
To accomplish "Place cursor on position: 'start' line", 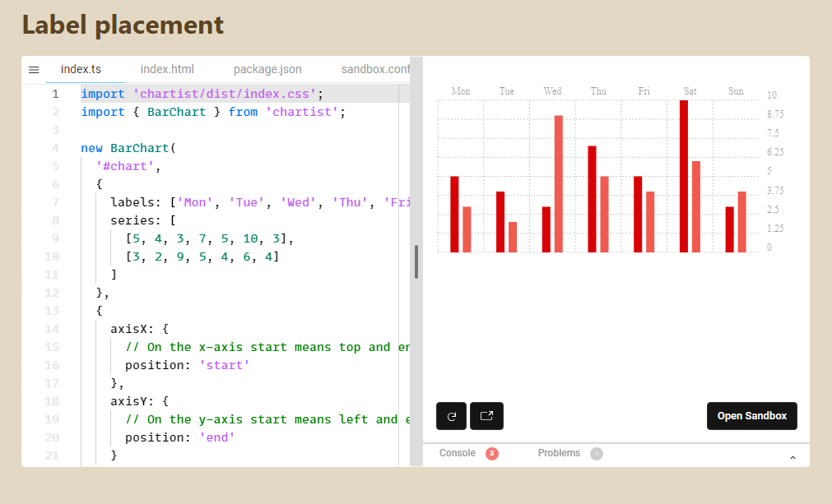I will coord(187,365).
